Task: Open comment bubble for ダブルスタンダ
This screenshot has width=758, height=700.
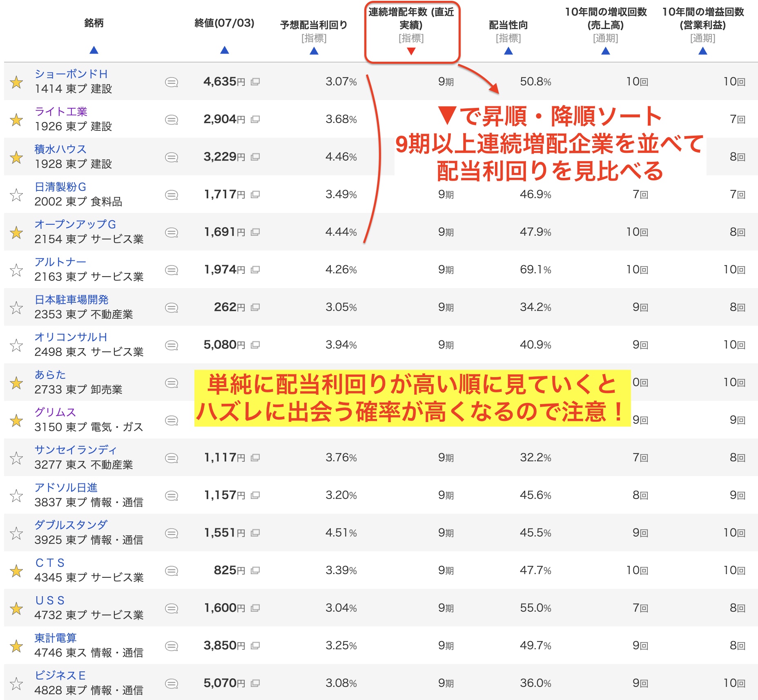Action: click(172, 533)
